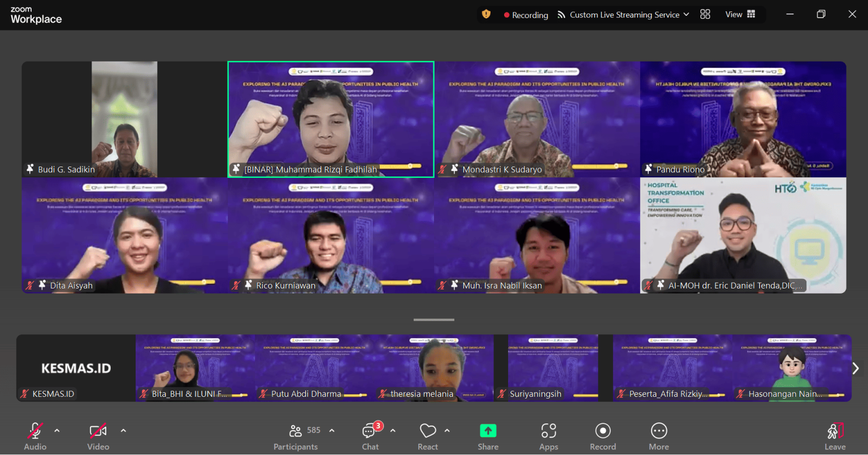This screenshot has width=868, height=455.
Task: Turn on the Video camera
Action: (x=98, y=431)
